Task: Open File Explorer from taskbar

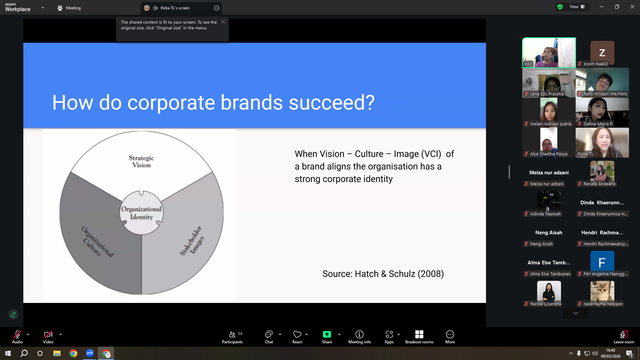Action: click(x=57, y=353)
